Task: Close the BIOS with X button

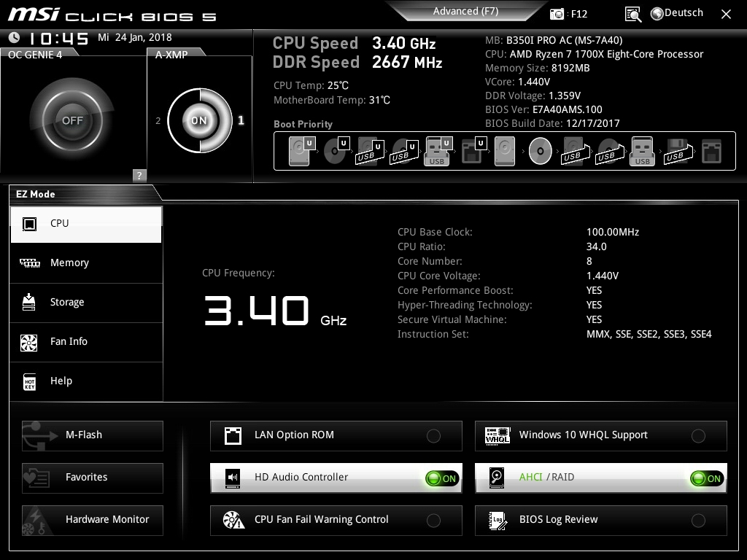Action: point(726,15)
